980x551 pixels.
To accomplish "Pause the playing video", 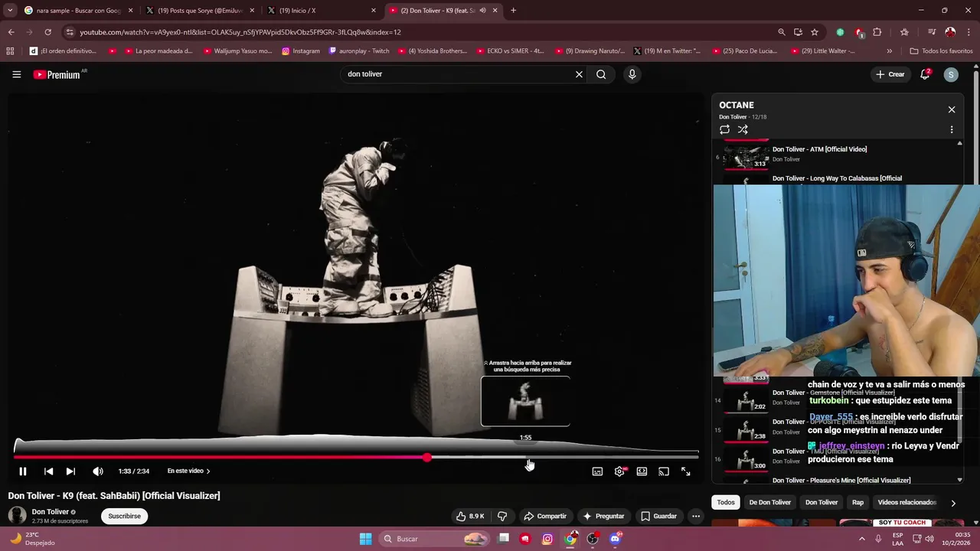I will click(x=23, y=471).
